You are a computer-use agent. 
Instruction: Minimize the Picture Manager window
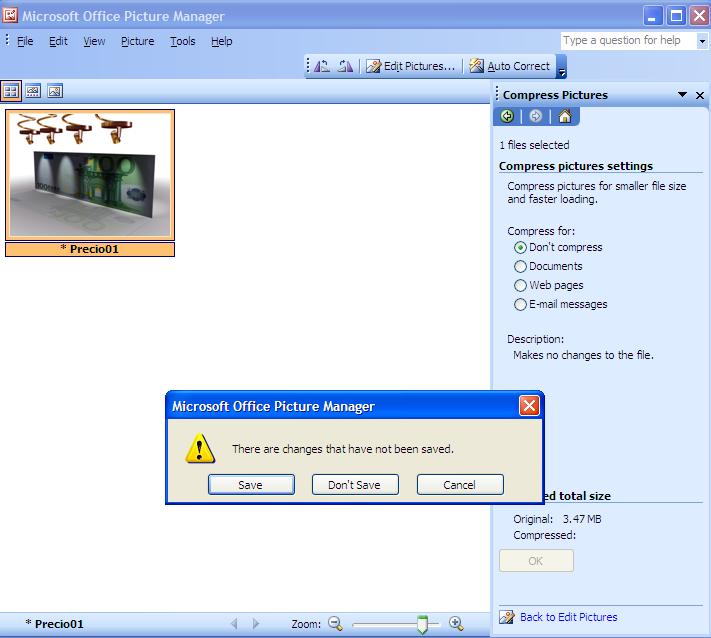coord(653,16)
